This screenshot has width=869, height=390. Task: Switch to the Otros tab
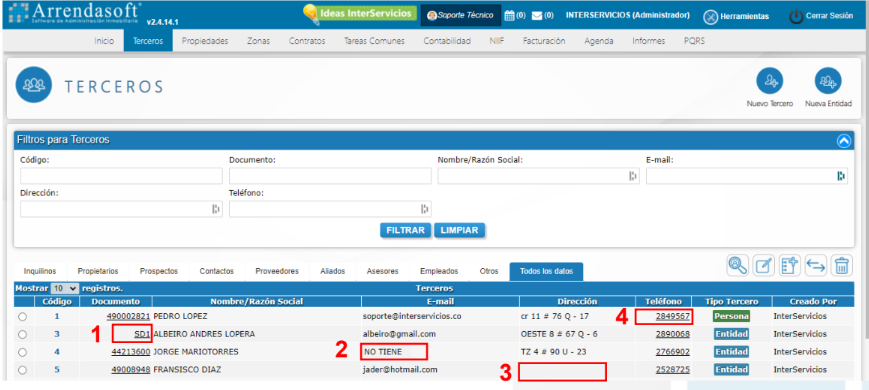489,271
